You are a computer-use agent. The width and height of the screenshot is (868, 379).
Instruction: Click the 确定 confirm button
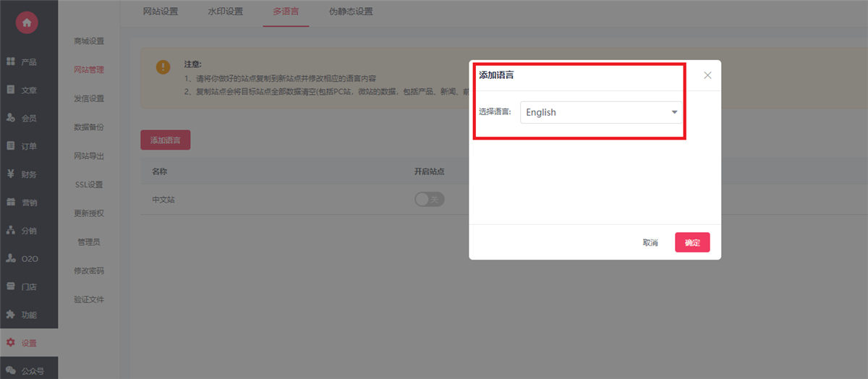692,242
